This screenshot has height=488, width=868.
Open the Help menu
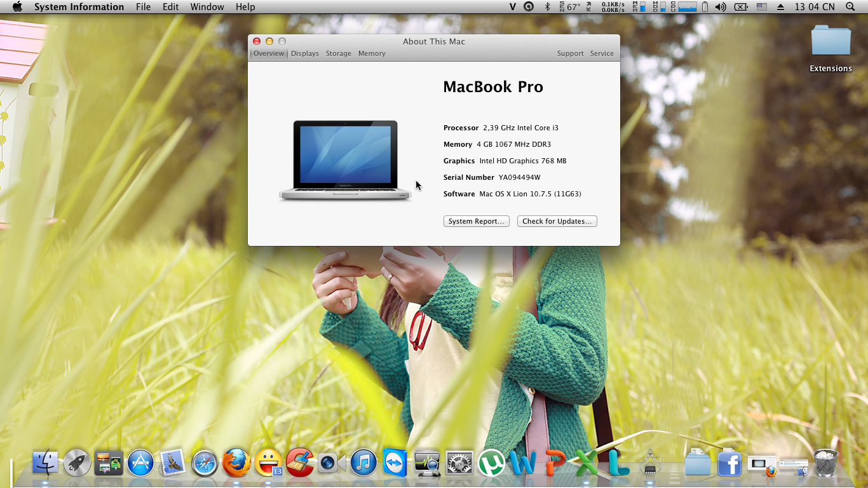[245, 7]
